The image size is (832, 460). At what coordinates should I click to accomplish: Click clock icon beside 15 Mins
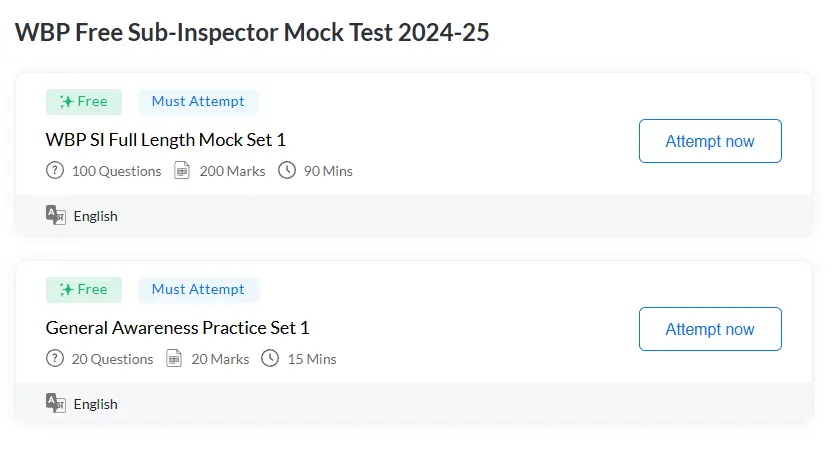coord(270,358)
